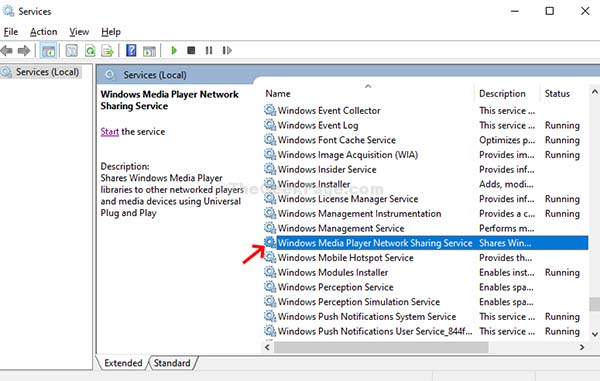Click the vertical scrollbar up arrow
600x381 pixels.
[595, 92]
